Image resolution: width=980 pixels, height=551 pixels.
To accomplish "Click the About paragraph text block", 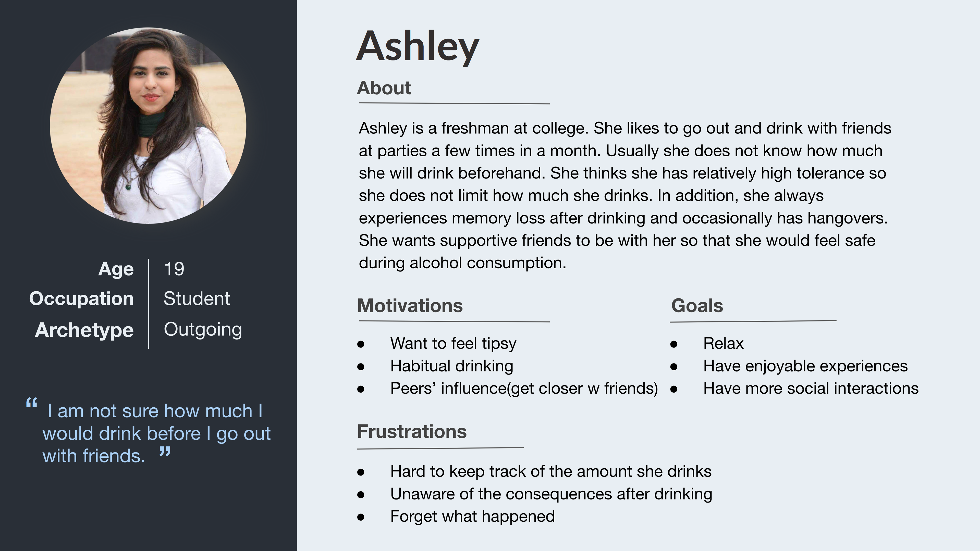I will coord(625,195).
